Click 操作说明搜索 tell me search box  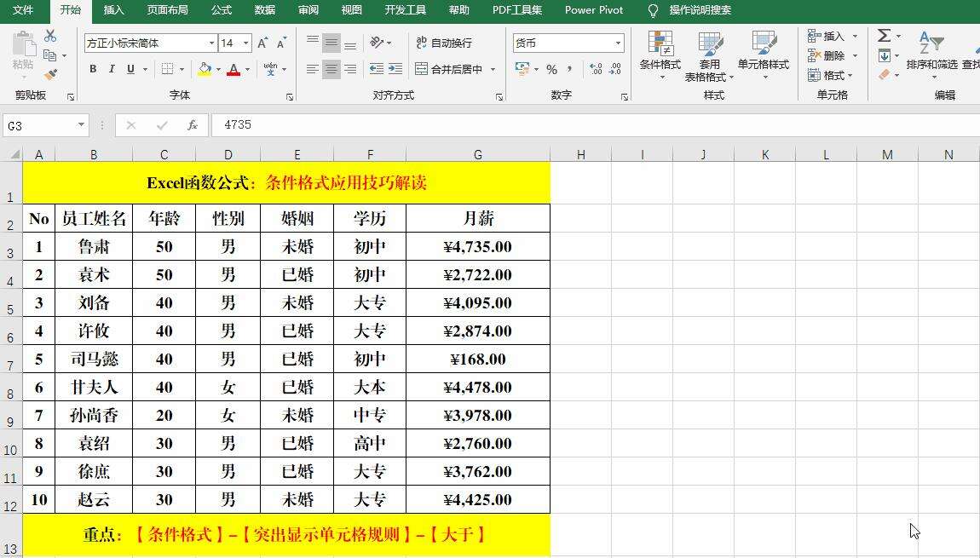pyautogui.click(x=700, y=10)
